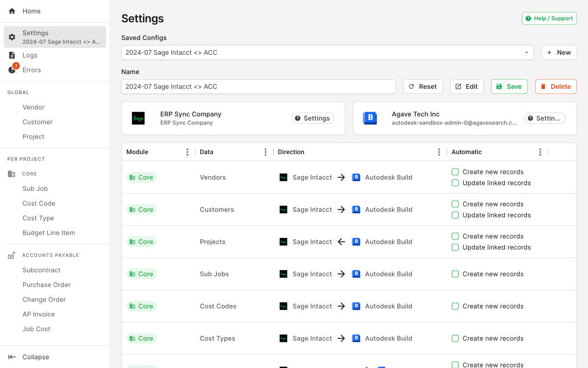Click the direction arrow in Cost Types row
This screenshot has height=368, width=588.
tap(341, 338)
